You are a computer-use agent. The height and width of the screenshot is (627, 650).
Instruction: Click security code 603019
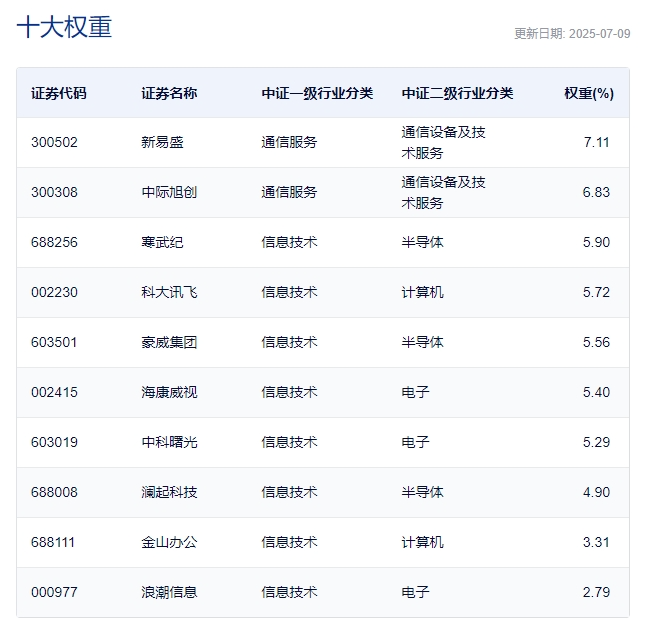54,442
